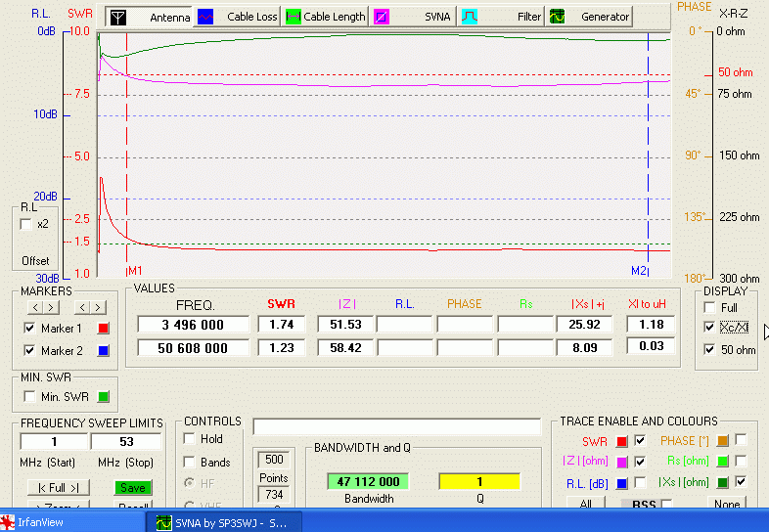Enable the Min. SWR checkbox
The image size is (769, 532).
[x=28, y=396]
